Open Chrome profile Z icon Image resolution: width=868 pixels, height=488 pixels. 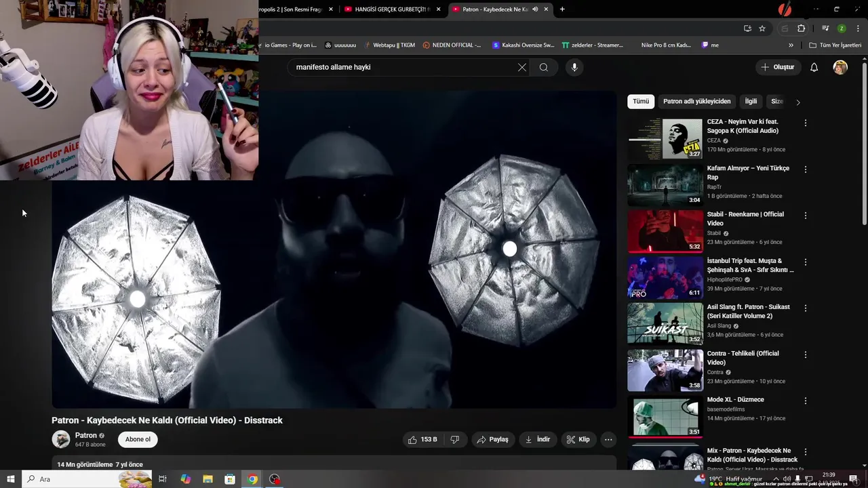point(842,28)
